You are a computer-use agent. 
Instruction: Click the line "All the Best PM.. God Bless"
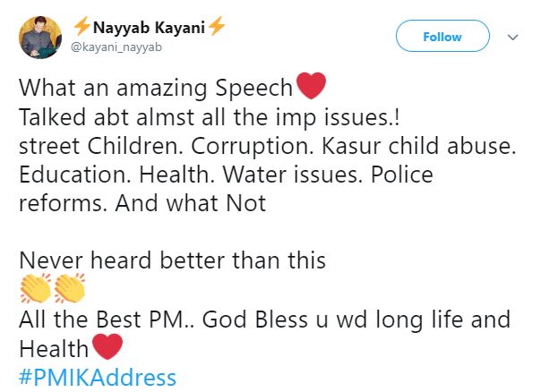[264, 319]
